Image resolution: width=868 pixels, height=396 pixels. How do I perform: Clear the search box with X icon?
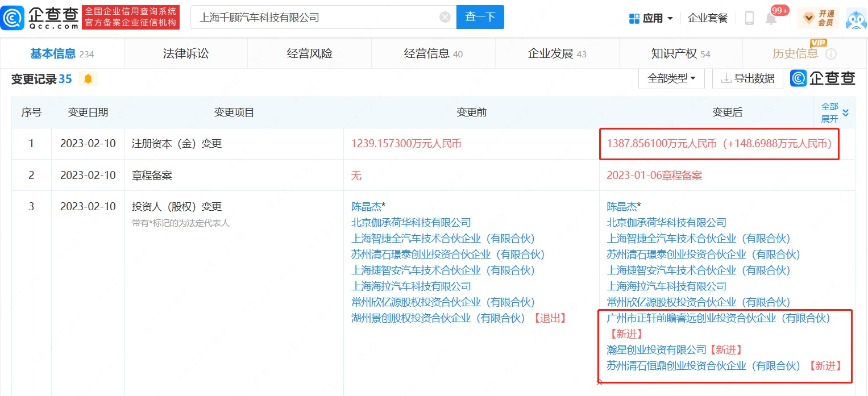445,18
